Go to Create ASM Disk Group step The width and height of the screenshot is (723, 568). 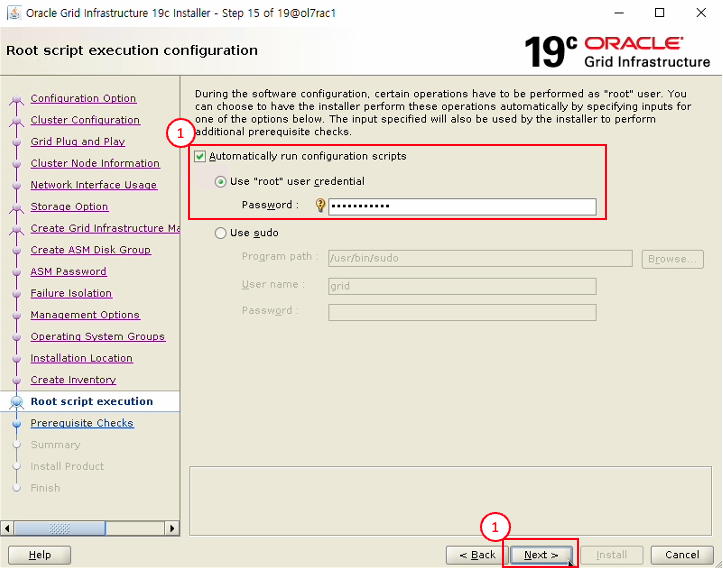91,250
